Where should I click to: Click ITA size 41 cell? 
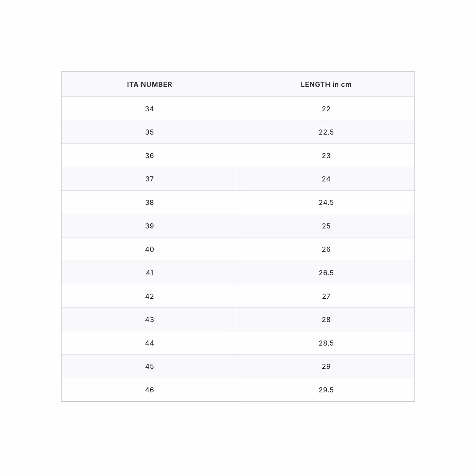[149, 272]
